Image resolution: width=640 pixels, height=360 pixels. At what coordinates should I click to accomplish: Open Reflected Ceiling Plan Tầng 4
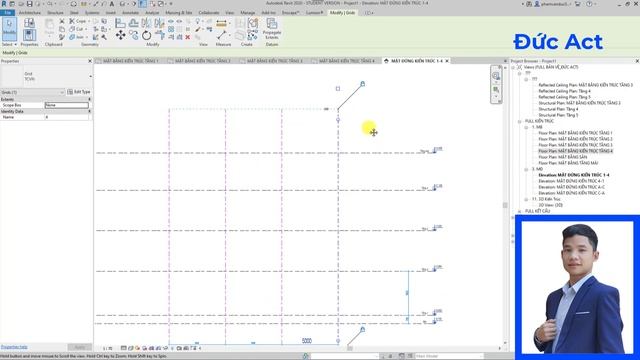pyautogui.click(x=564, y=91)
